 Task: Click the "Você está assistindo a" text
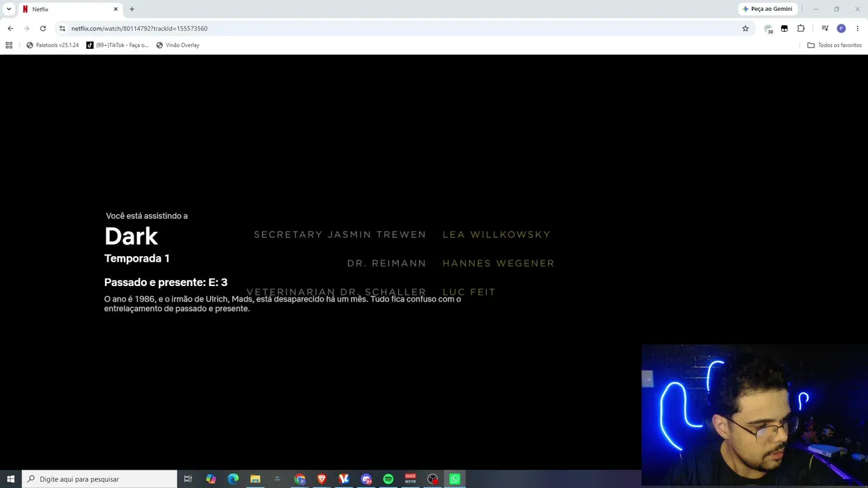[146, 216]
